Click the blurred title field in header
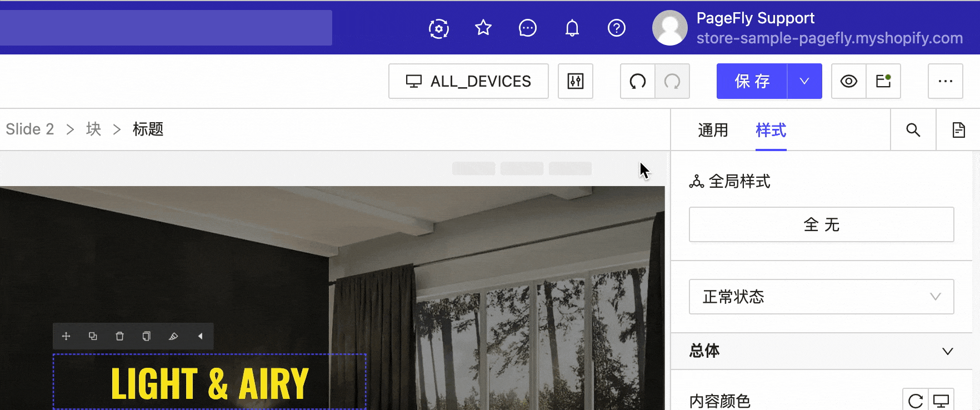The width and height of the screenshot is (980, 410). click(166, 28)
